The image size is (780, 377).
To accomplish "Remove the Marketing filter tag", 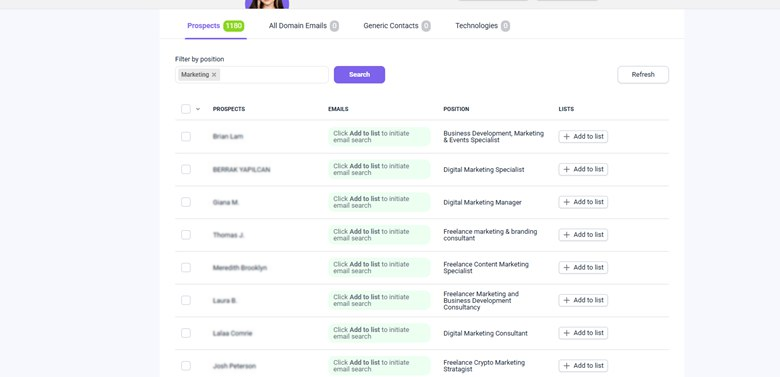I will click(x=214, y=75).
